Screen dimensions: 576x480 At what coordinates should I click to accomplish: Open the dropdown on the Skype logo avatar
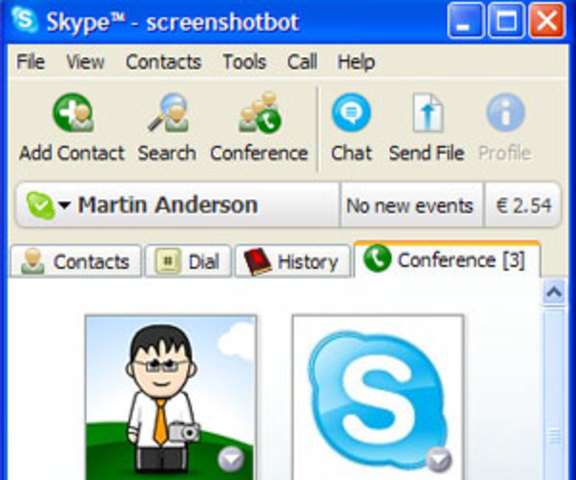pyautogui.click(x=439, y=459)
